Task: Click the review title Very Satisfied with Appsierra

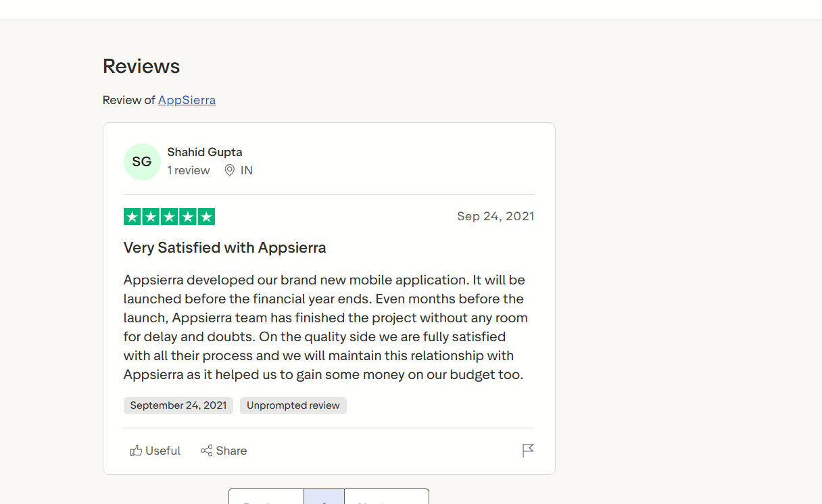Action: [x=224, y=248]
